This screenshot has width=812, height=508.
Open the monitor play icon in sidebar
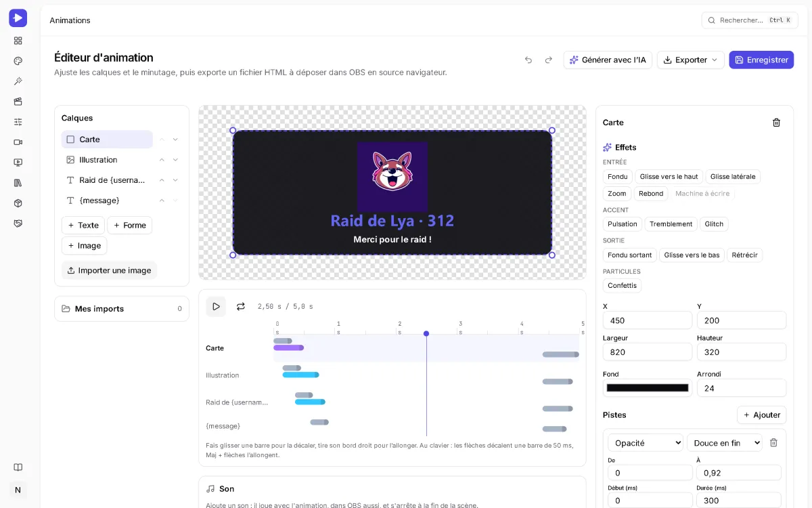[x=18, y=163]
